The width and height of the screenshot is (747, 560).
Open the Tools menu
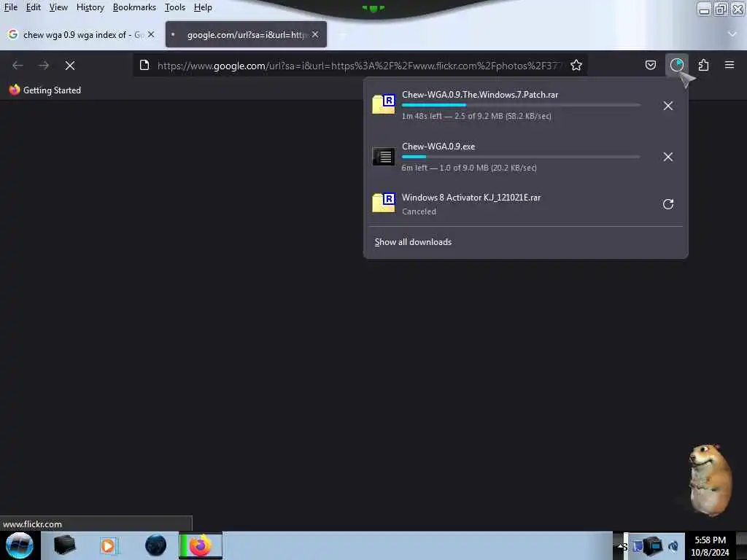(x=174, y=7)
